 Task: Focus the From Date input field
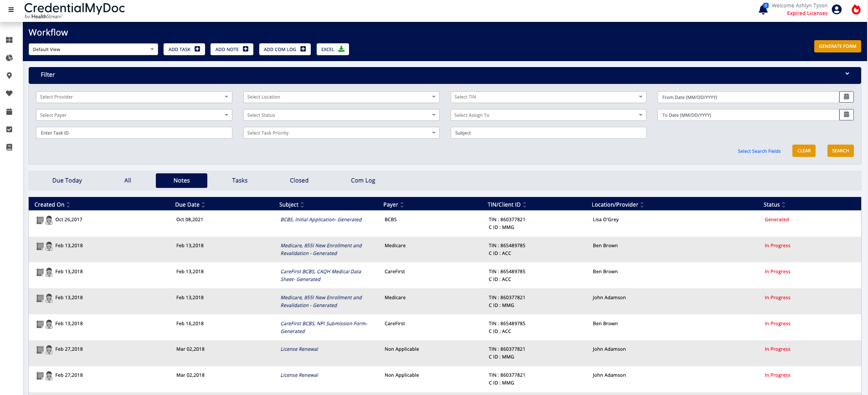748,97
